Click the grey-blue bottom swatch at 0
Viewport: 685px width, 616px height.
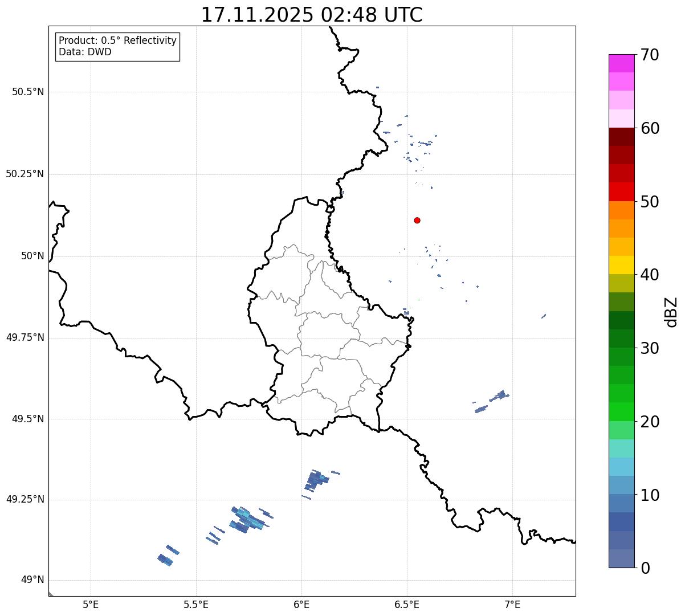click(x=621, y=558)
